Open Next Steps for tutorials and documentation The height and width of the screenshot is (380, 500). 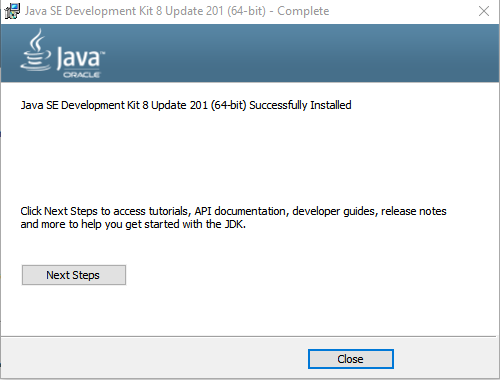74,275
